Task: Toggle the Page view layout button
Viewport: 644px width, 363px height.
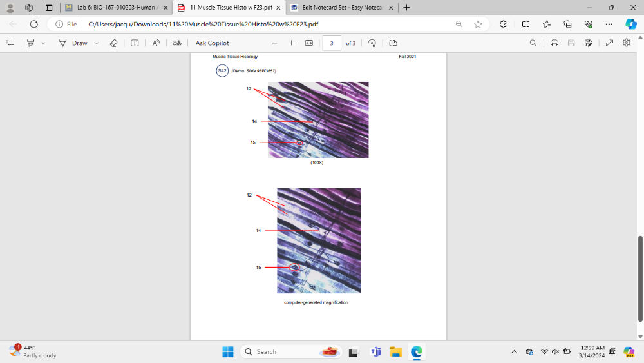Action: coord(393,43)
